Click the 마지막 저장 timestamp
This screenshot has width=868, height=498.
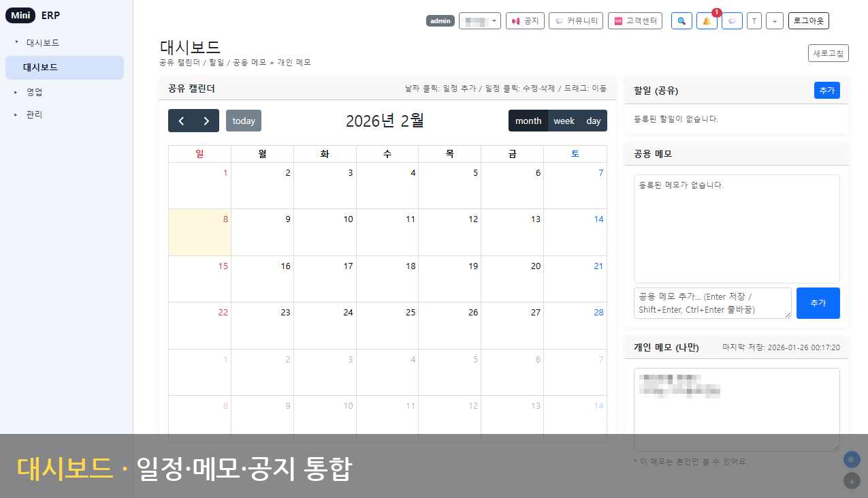pyautogui.click(x=781, y=347)
